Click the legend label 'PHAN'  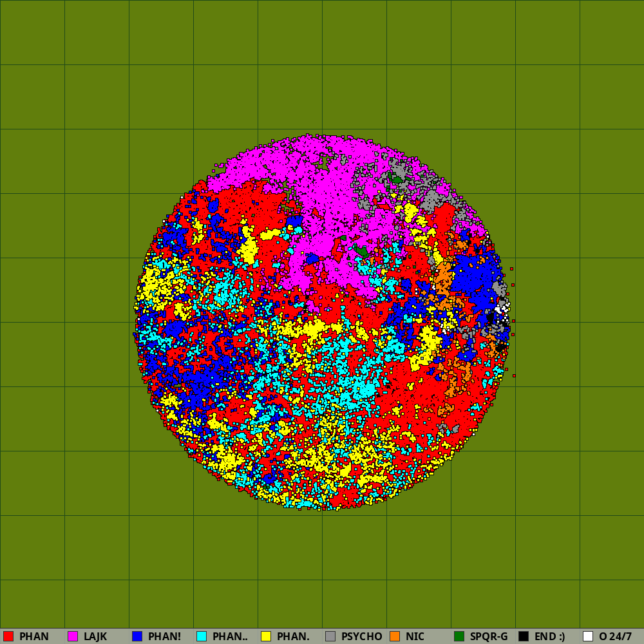tap(34, 637)
